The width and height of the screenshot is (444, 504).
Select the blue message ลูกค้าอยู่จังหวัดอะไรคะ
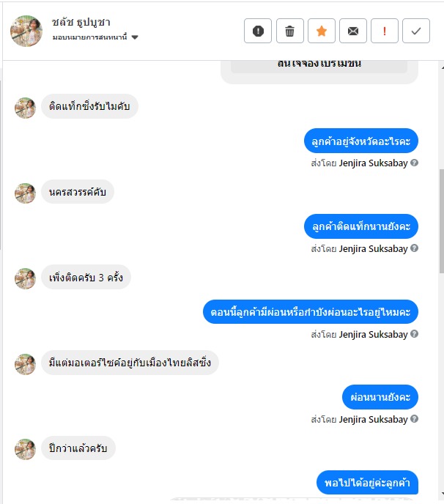361,141
